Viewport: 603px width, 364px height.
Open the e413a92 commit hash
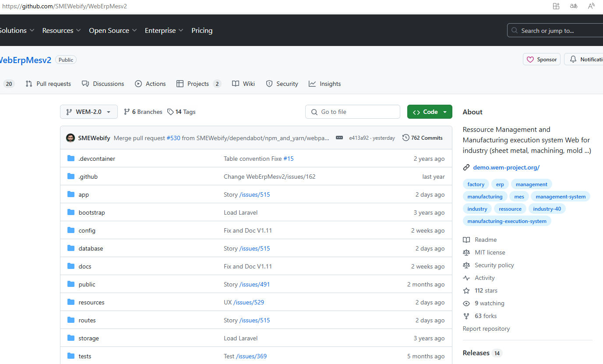click(x=359, y=138)
